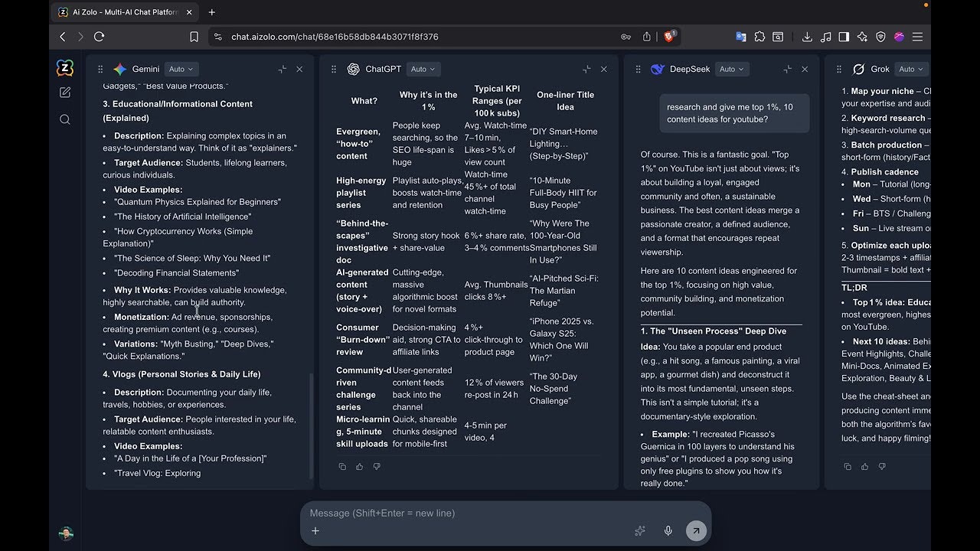
Task: Open saved passwords key icon
Action: pos(626,37)
